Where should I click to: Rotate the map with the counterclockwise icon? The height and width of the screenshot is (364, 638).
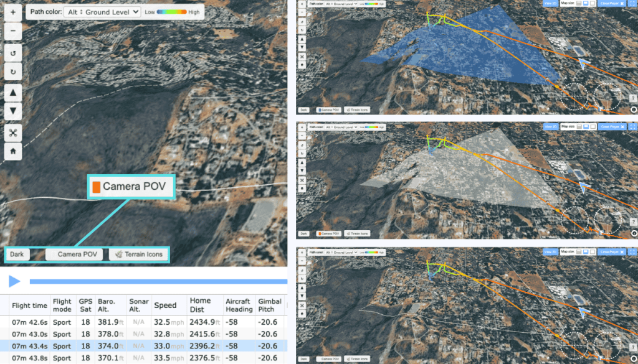[x=12, y=53]
